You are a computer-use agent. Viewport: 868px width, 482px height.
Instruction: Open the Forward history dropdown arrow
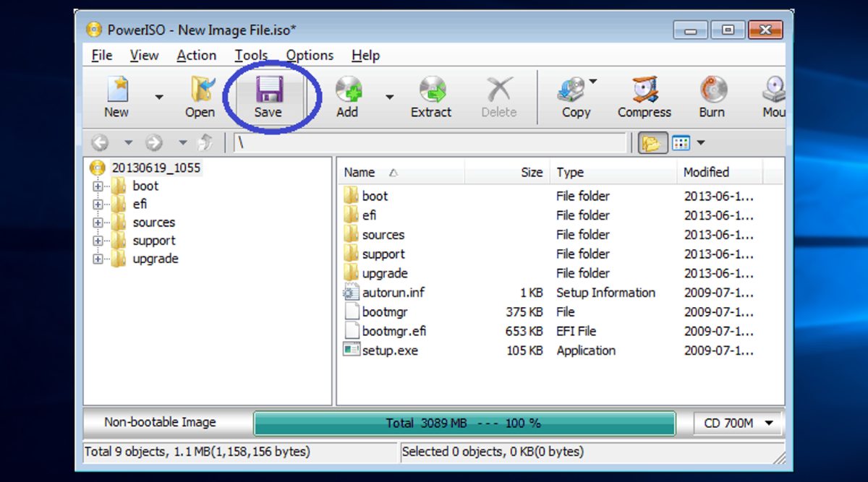coord(183,143)
